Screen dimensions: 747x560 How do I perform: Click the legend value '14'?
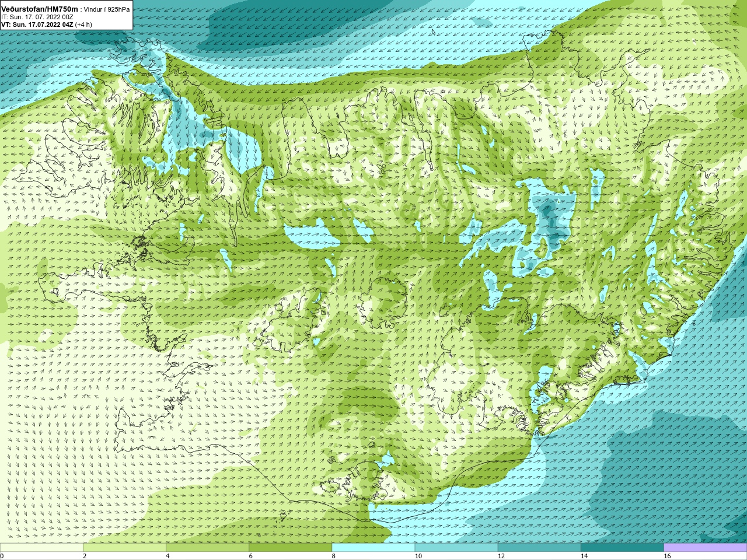pyautogui.click(x=584, y=556)
